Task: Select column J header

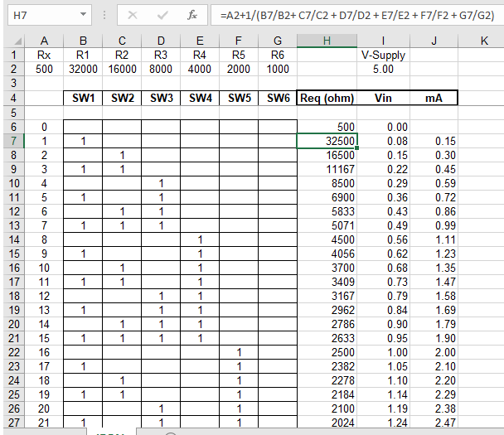Action: 434,41
